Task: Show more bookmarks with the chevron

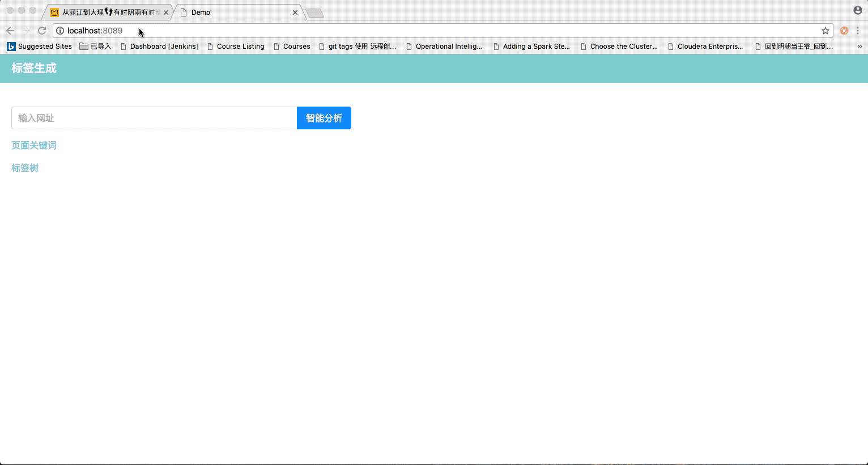Action: pyautogui.click(x=860, y=46)
